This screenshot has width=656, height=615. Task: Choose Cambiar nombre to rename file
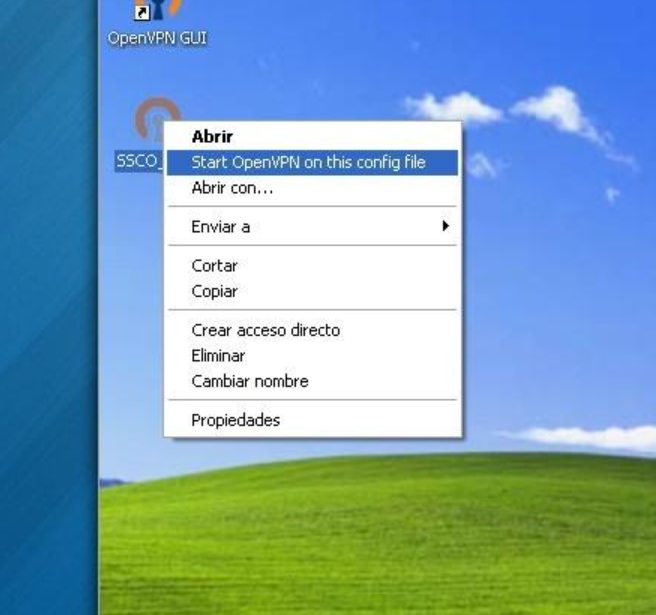click(249, 381)
